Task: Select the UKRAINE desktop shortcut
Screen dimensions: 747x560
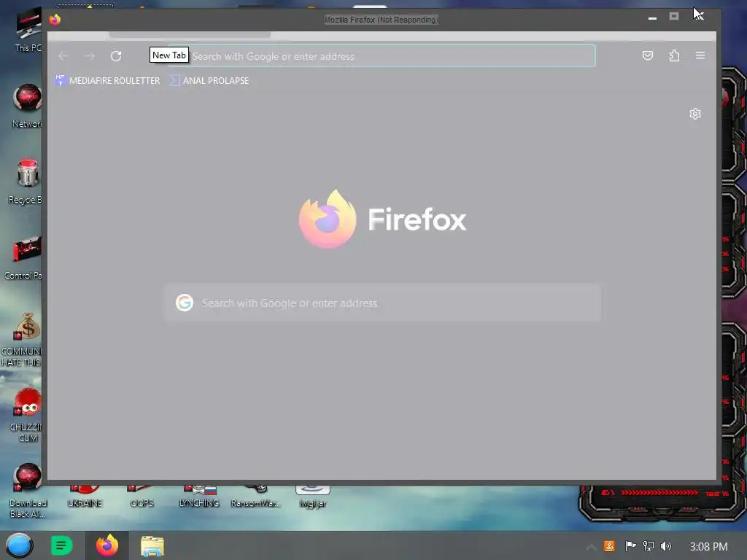Action: pyautogui.click(x=85, y=497)
